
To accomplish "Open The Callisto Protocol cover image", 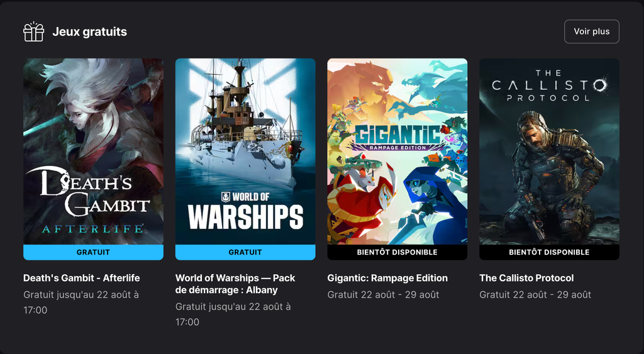I will pyautogui.click(x=549, y=152).
